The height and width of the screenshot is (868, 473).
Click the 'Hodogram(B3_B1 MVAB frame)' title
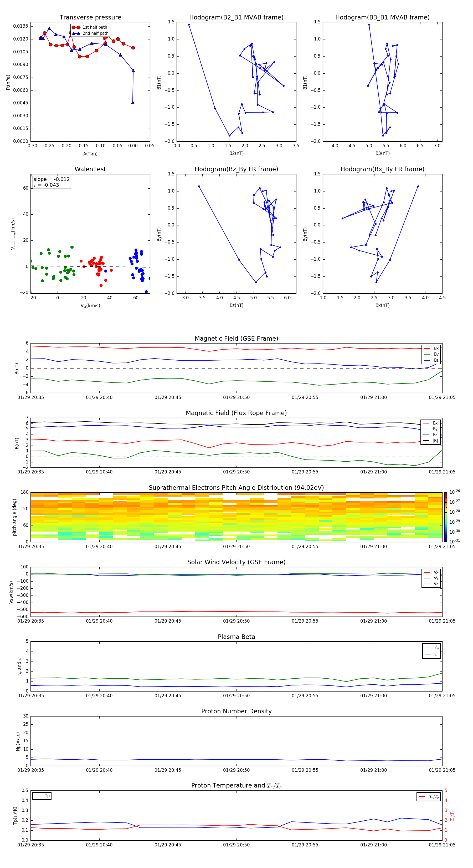(x=382, y=17)
